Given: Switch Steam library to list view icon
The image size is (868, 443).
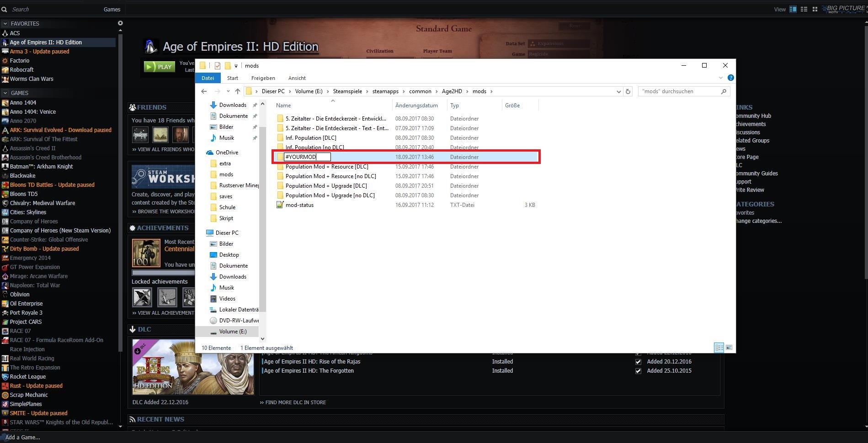Looking at the screenshot, I should click(804, 9).
